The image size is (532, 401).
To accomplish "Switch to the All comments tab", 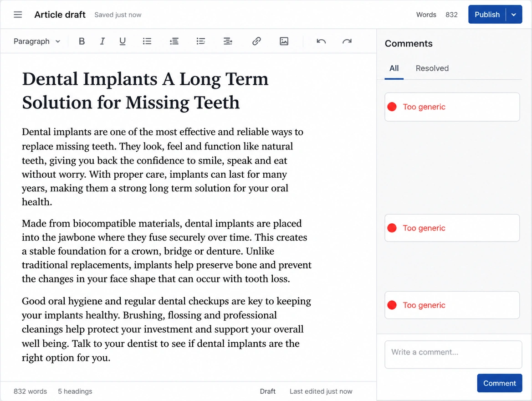I will coord(394,69).
